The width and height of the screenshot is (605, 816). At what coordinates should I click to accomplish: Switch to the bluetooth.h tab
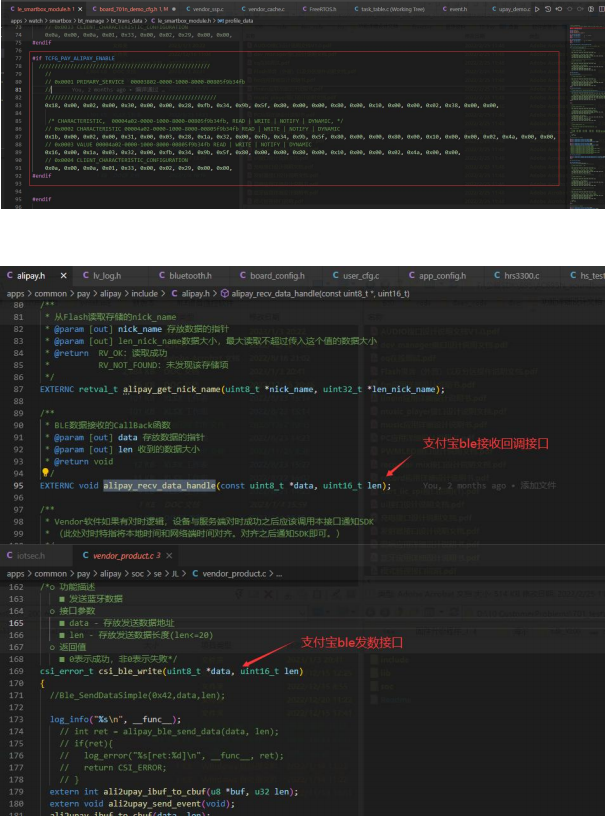coord(189,276)
